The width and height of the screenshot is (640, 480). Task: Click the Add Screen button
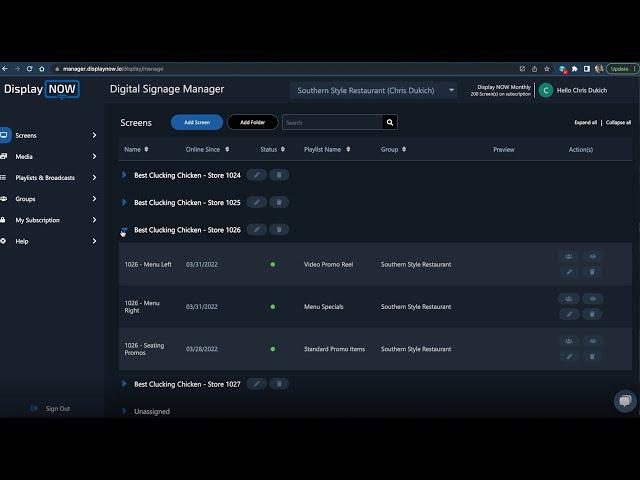197,122
